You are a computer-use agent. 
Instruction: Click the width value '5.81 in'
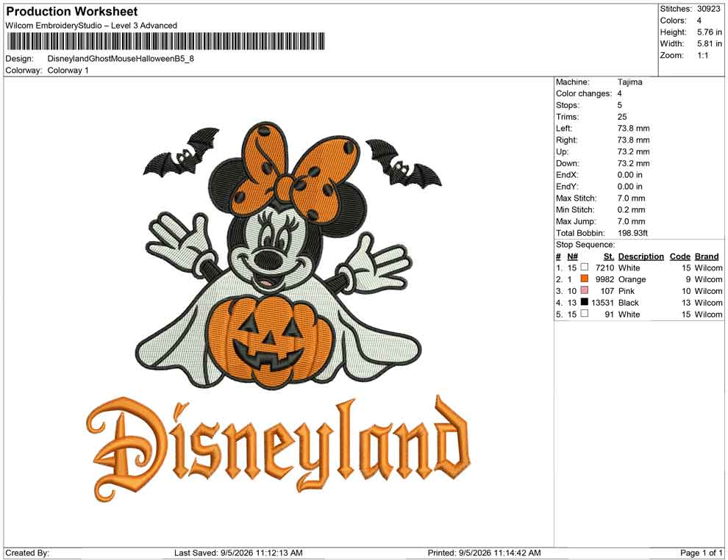pos(709,43)
